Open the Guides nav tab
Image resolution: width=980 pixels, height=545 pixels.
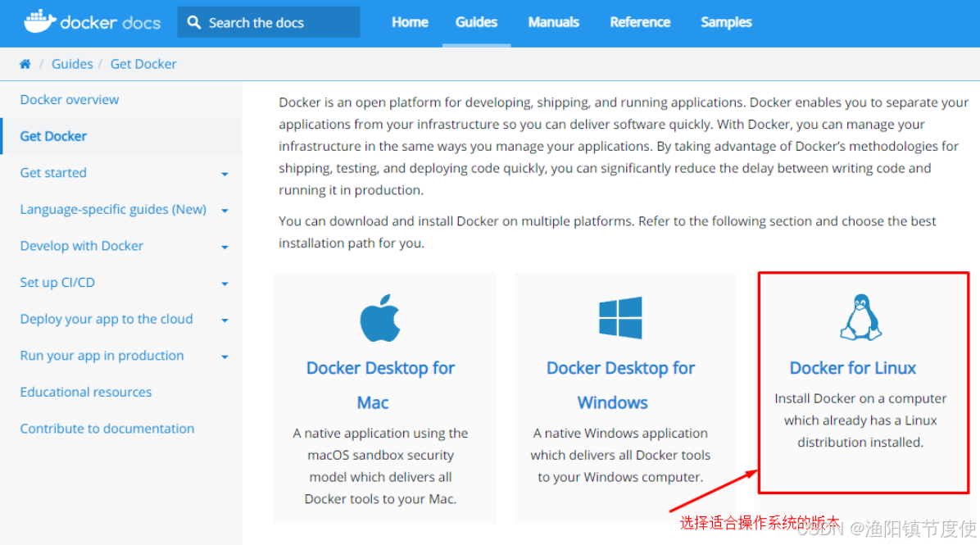tap(476, 22)
